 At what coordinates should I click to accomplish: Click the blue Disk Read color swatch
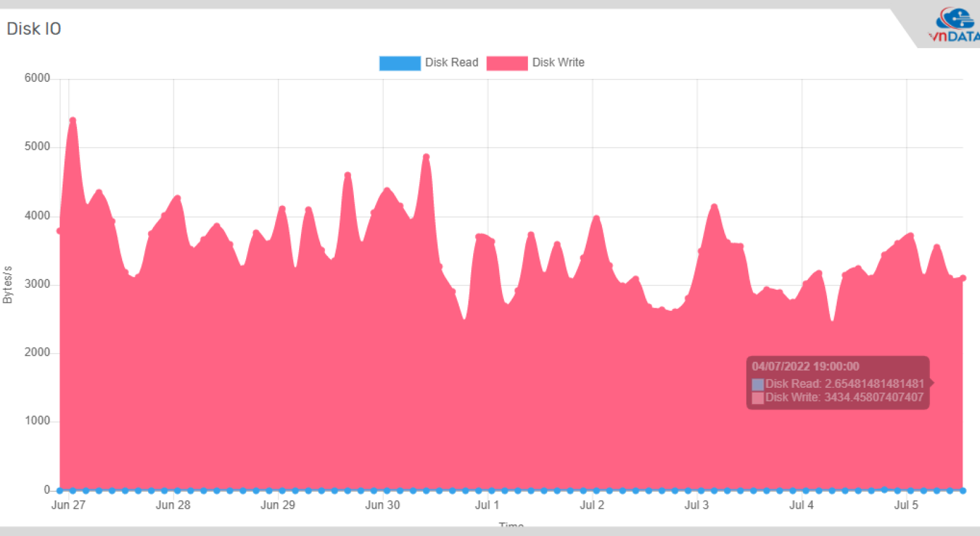(x=400, y=63)
